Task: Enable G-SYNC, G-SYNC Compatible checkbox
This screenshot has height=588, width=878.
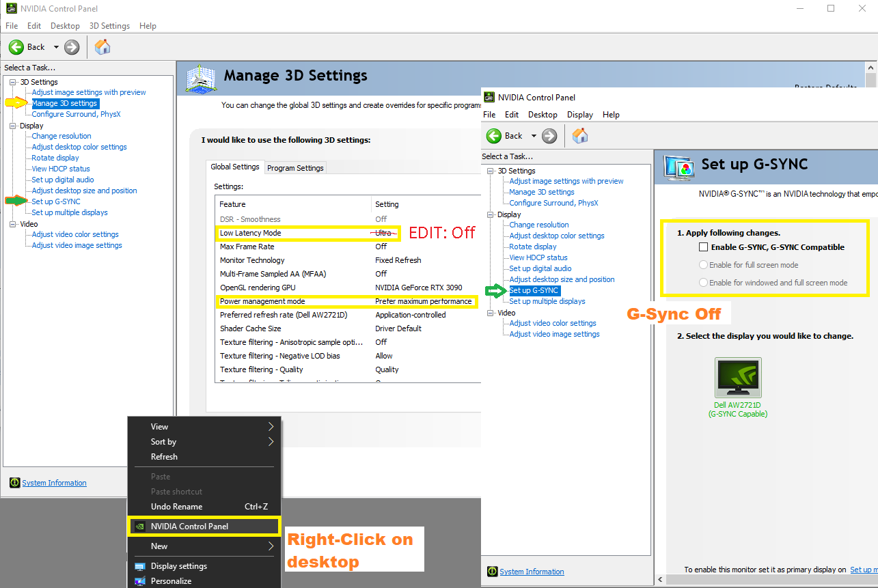Action: (703, 247)
